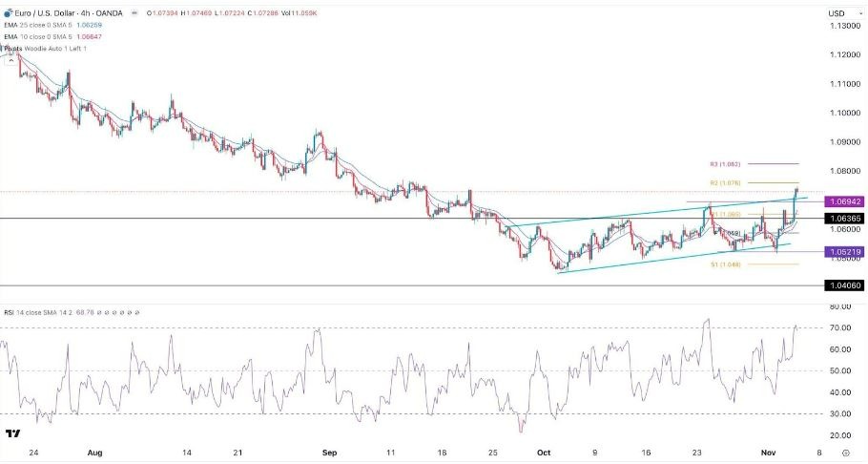868x464 pixels.
Task: Click the market status indicator beside OANDA
Action: point(133,13)
